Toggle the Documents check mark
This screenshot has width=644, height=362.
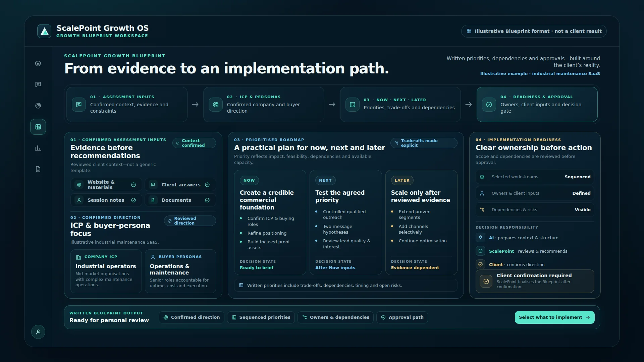pyautogui.click(x=207, y=200)
